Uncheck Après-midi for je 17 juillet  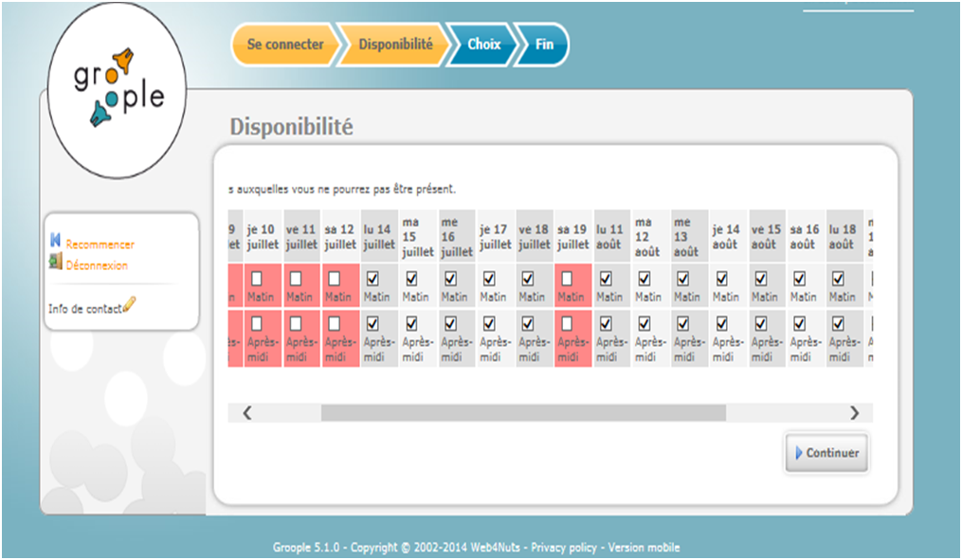pyautogui.click(x=489, y=323)
